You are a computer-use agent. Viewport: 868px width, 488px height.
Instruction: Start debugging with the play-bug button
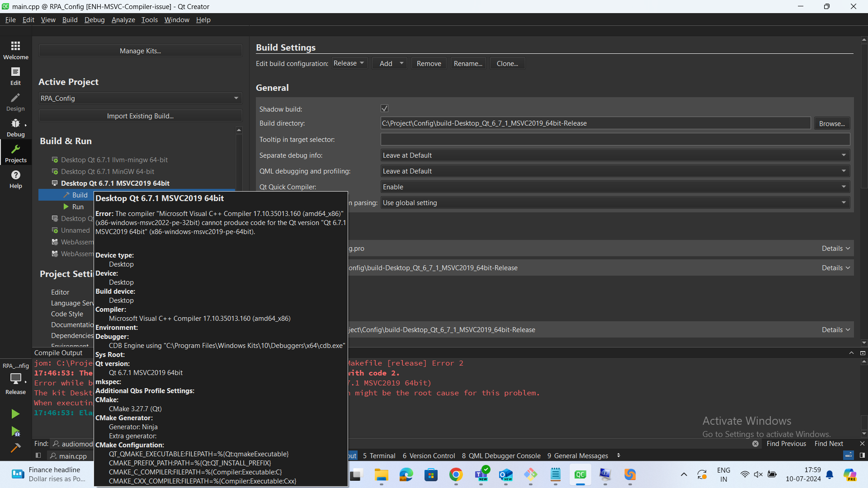click(x=15, y=431)
